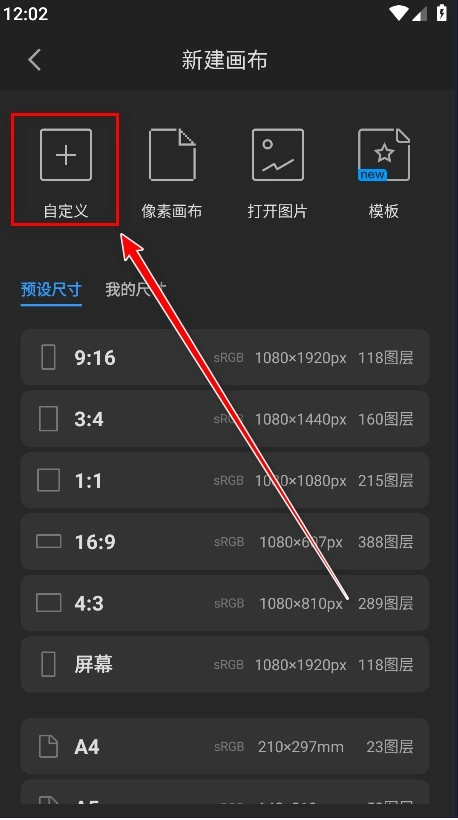Screen dimensions: 458x820
Task: Choose the 16:9 preset size
Action: click(x=225, y=542)
